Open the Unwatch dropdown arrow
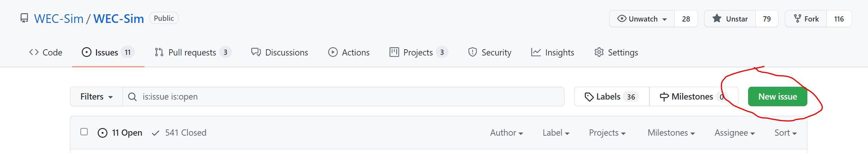Image resolution: width=868 pixels, height=153 pixels. click(x=665, y=19)
